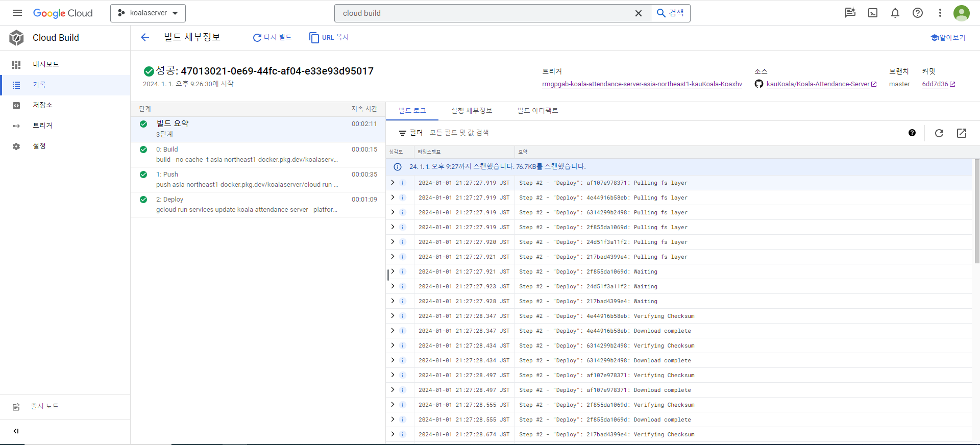Click the panel divider resize handle
The image size is (980, 445).
click(388, 275)
